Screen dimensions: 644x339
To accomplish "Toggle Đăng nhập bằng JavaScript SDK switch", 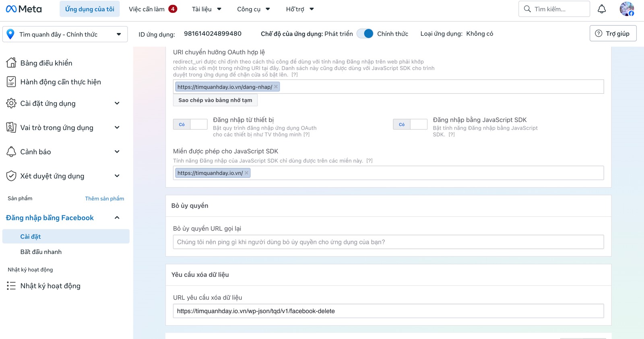I will (410, 124).
